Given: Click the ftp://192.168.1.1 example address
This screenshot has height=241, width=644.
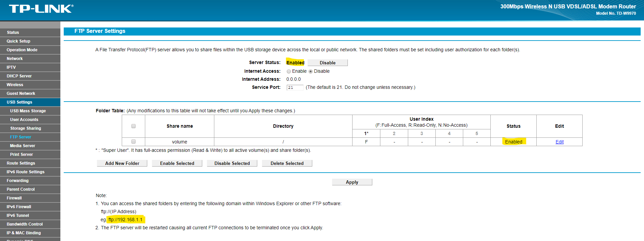Looking at the screenshot, I should point(125,220).
